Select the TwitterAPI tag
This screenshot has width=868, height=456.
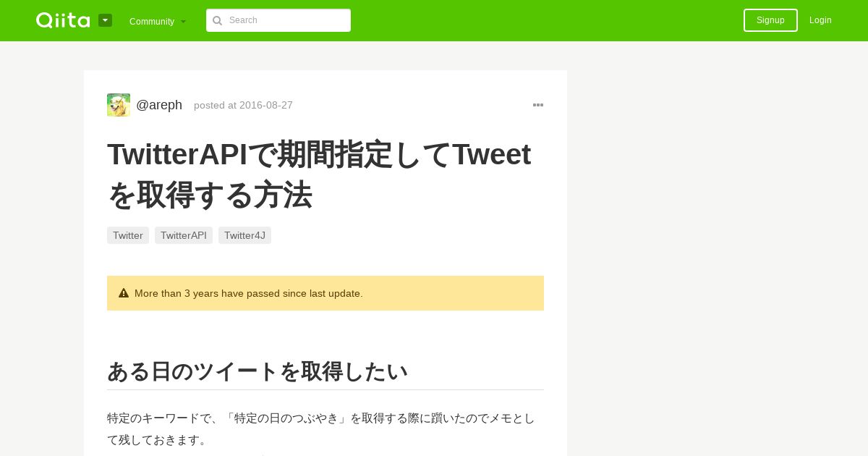[184, 235]
